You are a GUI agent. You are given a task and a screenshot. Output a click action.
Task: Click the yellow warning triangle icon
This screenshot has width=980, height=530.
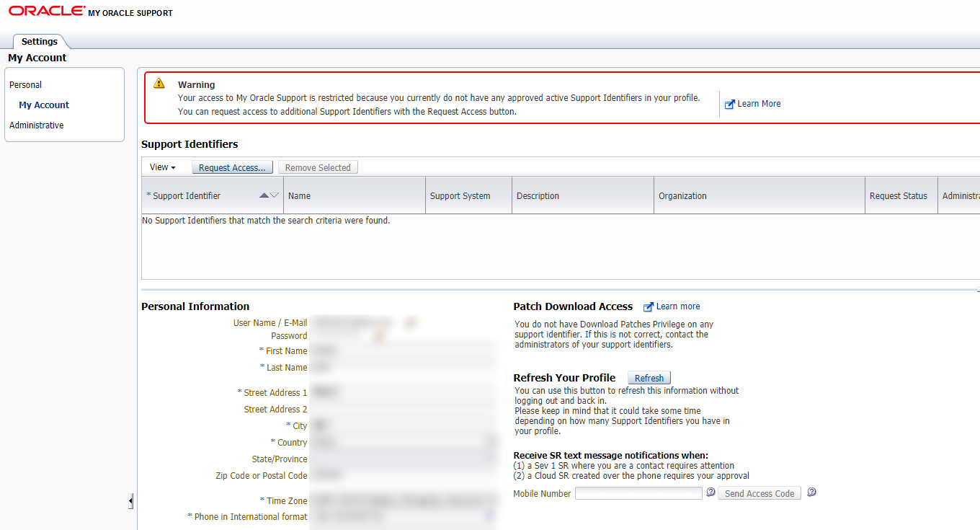(159, 84)
